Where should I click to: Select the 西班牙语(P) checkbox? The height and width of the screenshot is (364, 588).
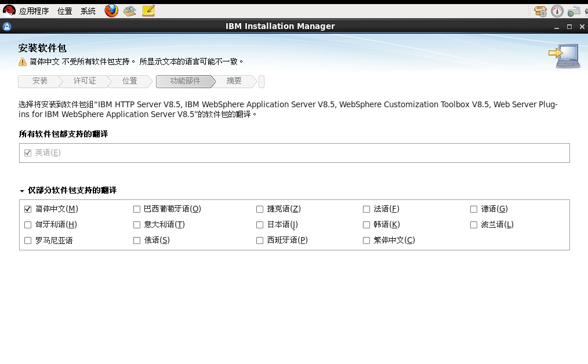[260, 241]
